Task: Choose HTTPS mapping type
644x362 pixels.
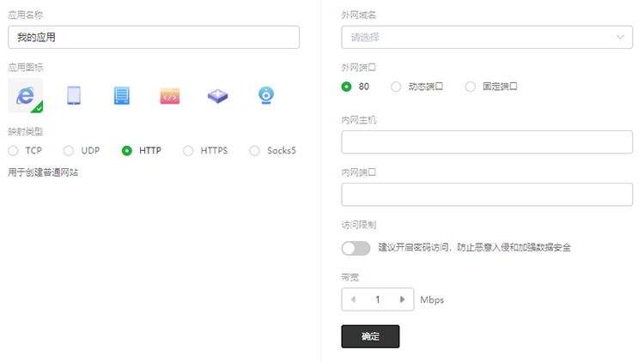Action: 188,151
